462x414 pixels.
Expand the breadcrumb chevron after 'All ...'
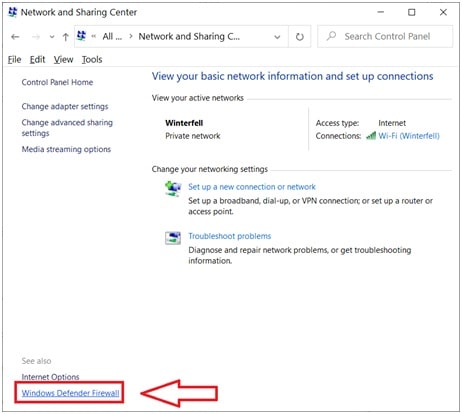click(x=131, y=36)
